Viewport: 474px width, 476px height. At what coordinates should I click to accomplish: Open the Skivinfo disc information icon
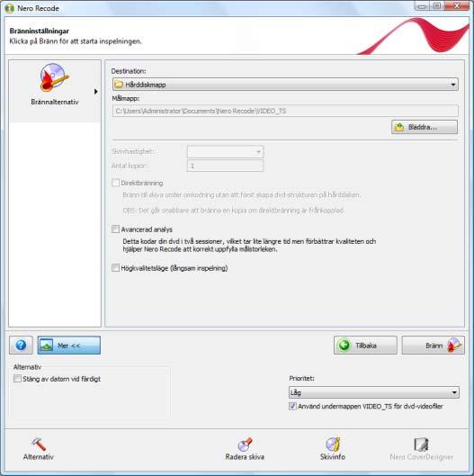pos(333,445)
